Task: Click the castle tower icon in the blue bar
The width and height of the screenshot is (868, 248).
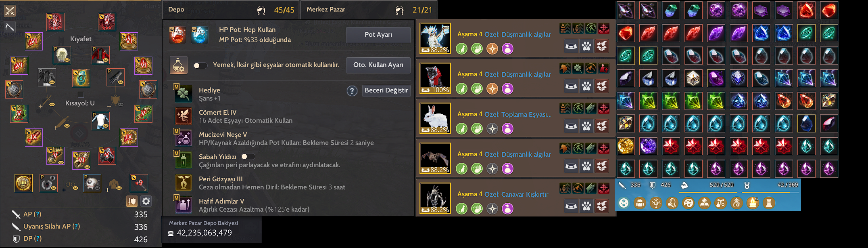Action: click(769, 203)
